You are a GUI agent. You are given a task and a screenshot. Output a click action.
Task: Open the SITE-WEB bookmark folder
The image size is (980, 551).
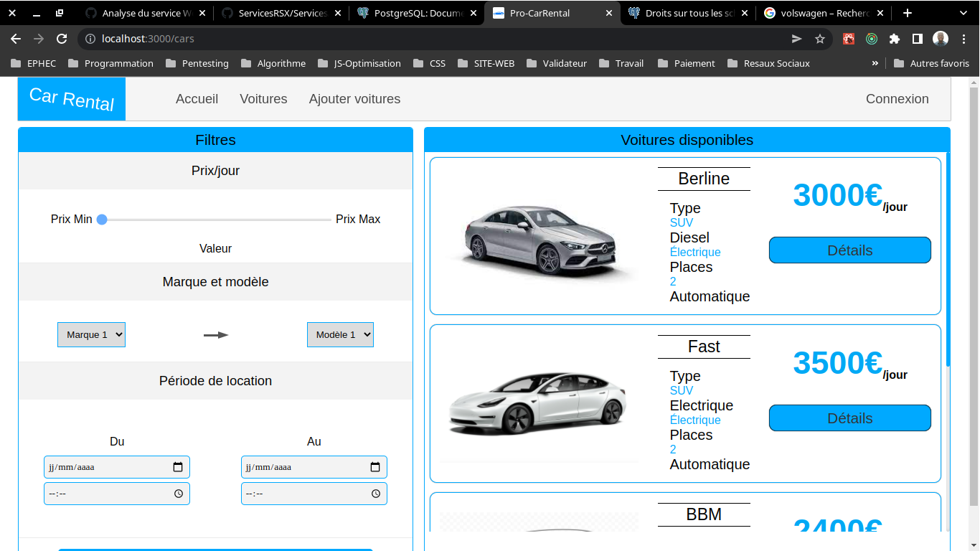(x=486, y=63)
